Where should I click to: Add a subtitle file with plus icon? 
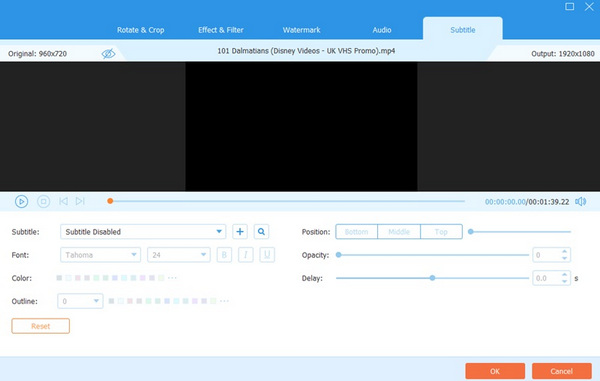[240, 231]
